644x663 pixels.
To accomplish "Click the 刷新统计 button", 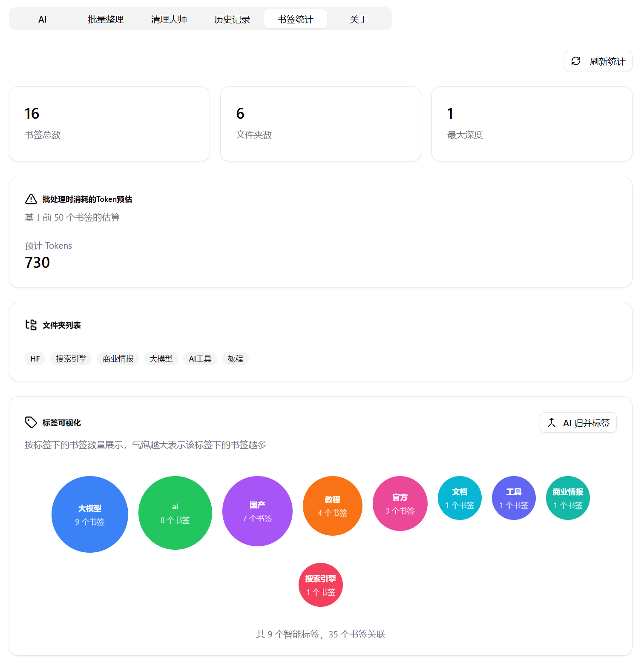I will click(598, 61).
